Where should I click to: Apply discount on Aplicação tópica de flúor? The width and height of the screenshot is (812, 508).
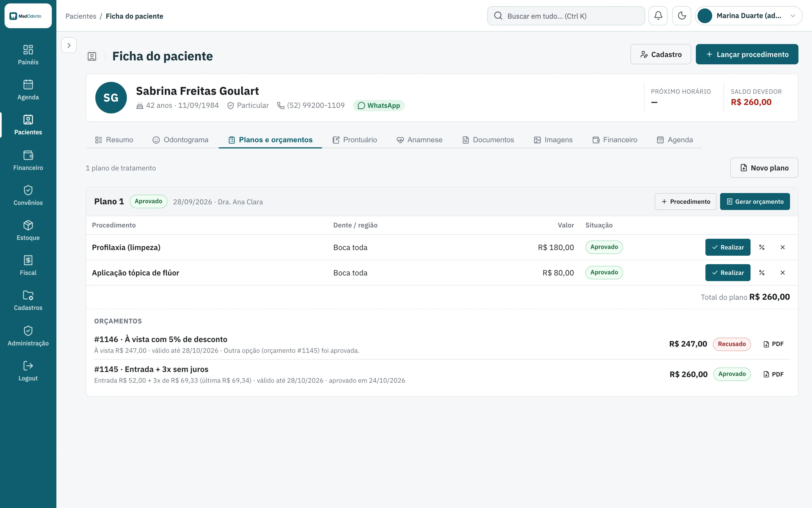click(762, 273)
